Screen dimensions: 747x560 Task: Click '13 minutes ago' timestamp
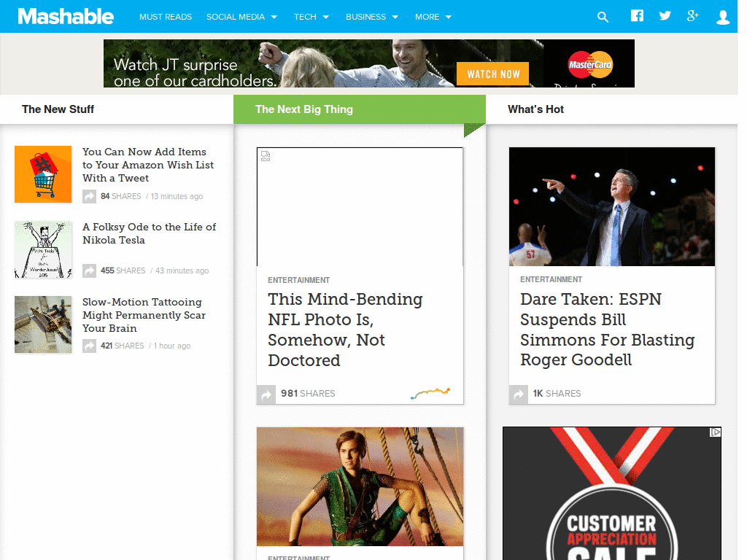click(x=177, y=196)
